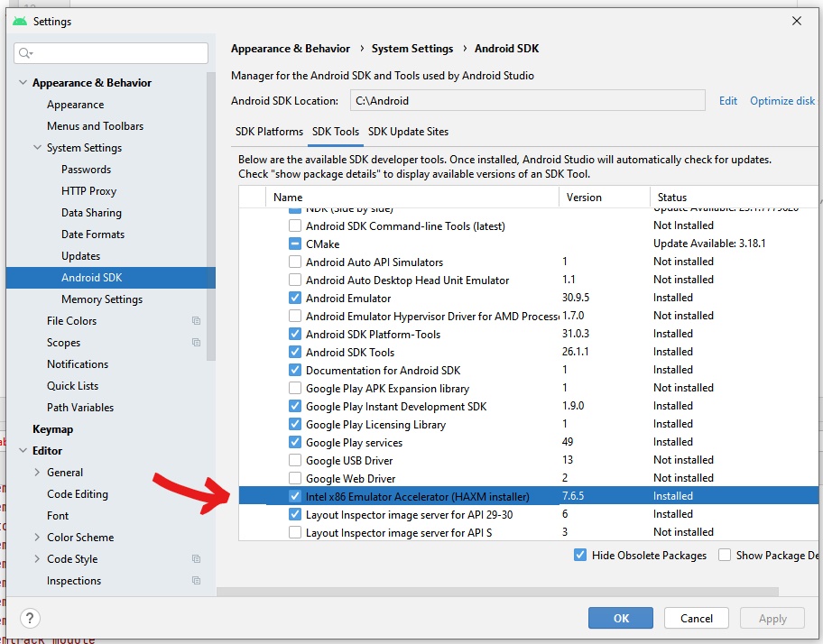
Task: Sort by the Status column header
Action: [734, 198]
